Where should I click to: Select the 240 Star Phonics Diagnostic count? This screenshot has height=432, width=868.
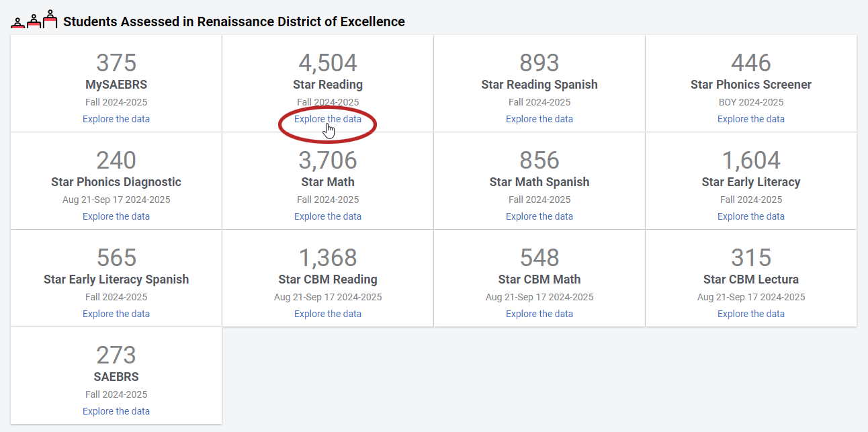coord(116,160)
